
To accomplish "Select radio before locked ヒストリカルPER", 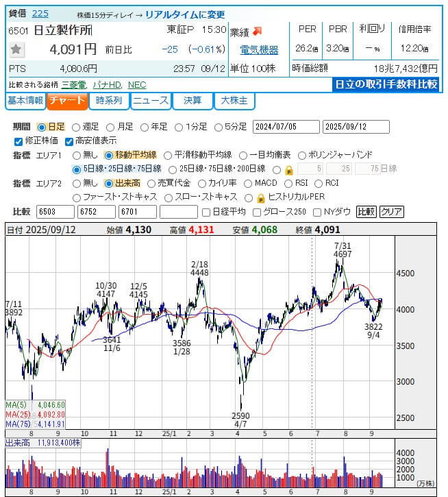I will pyautogui.click(x=249, y=198).
